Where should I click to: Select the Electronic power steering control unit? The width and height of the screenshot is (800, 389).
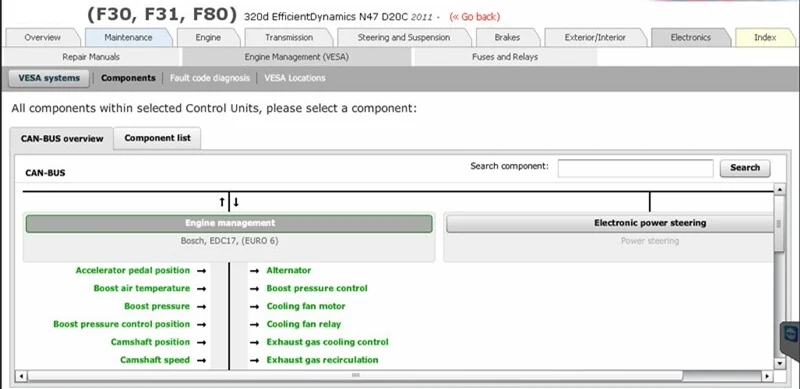tap(610, 223)
